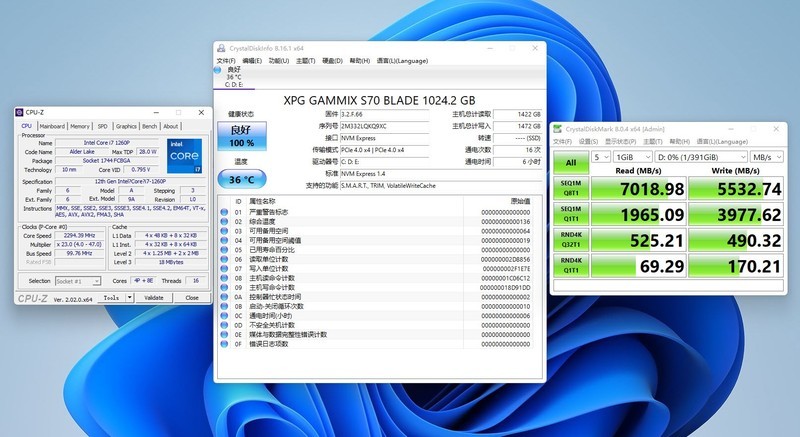This screenshot has width=800, height=437.
Task: Open the 帮助(H) menu in CrystalDiskInfo
Action: (360, 61)
